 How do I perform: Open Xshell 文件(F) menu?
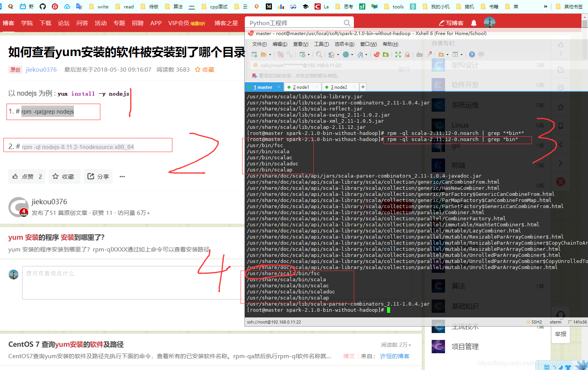click(259, 44)
